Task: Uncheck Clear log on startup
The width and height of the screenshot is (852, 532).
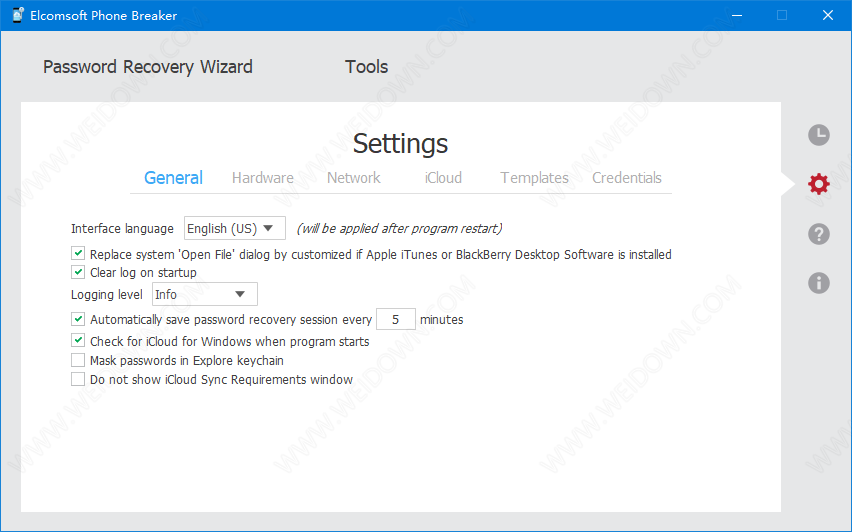Action: [x=78, y=272]
